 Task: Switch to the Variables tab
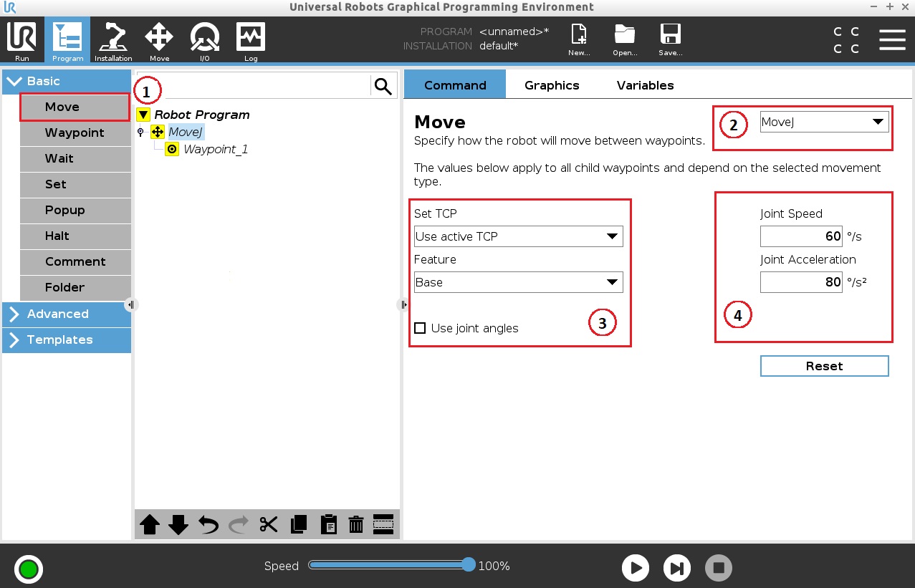645,85
